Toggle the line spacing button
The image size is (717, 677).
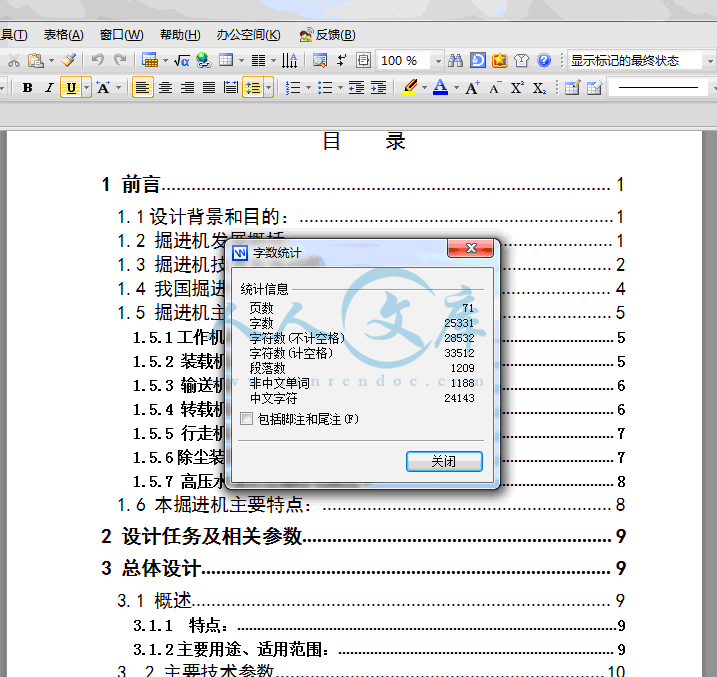253,87
